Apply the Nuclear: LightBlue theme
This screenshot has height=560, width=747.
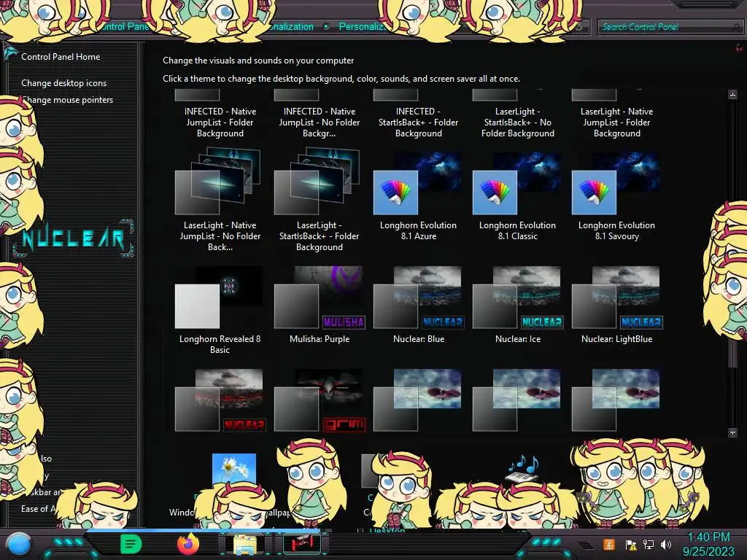(616, 305)
